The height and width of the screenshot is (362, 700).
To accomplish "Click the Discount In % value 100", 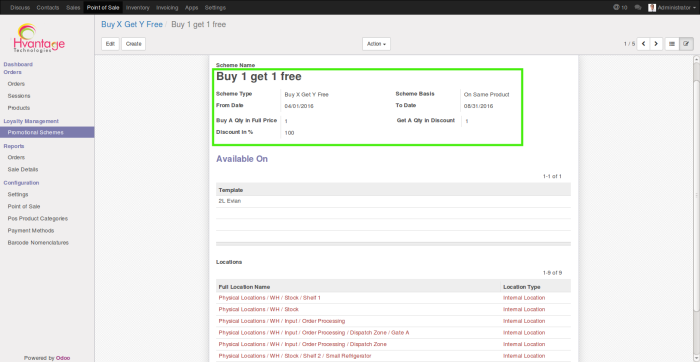I will coord(289,133).
